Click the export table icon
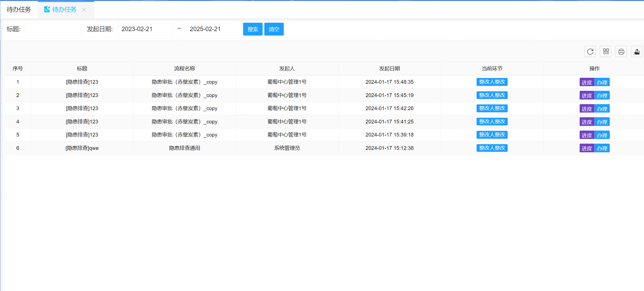The height and width of the screenshot is (291, 644). (x=637, y=52)
